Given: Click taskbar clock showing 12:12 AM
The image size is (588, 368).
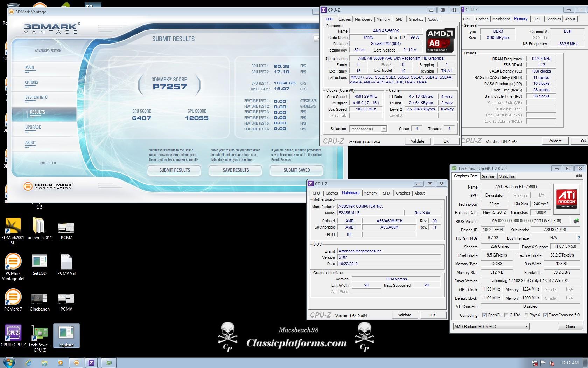Looking at the screenshot, I should [x=569, y=363].
